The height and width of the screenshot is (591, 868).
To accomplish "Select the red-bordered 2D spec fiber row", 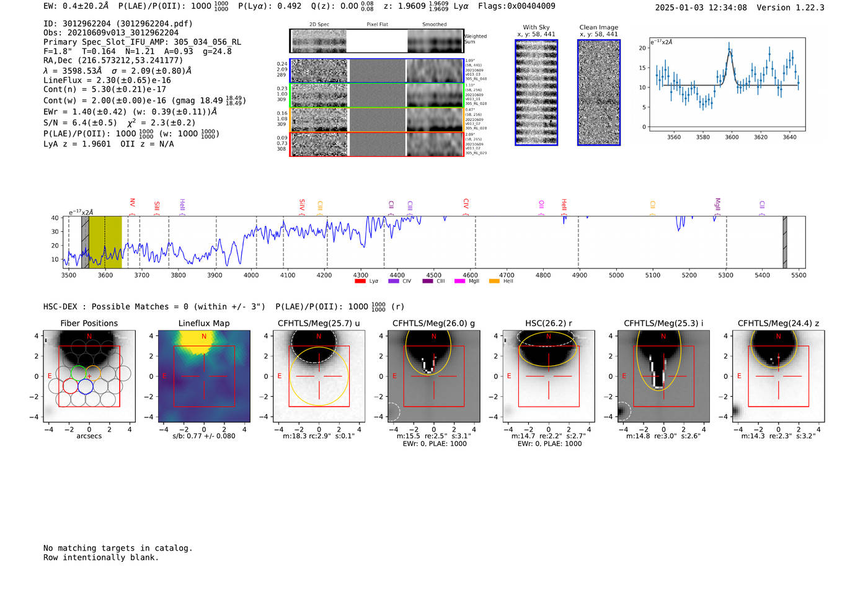I will pos(377,144).
